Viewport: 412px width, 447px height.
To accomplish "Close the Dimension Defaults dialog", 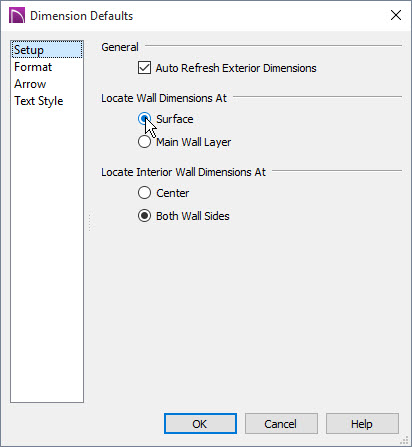I will point(396,15).
